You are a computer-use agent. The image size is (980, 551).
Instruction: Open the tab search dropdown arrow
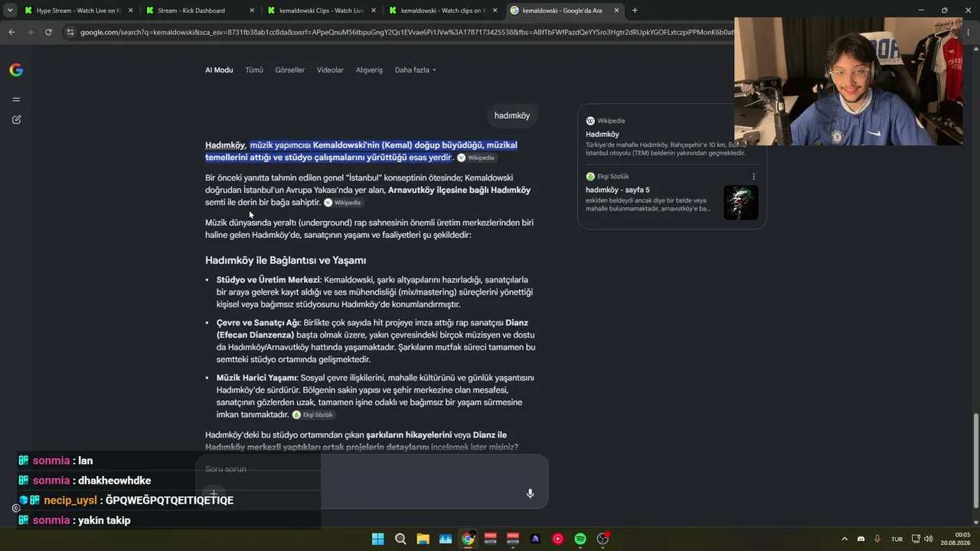[x=10, y=11]
